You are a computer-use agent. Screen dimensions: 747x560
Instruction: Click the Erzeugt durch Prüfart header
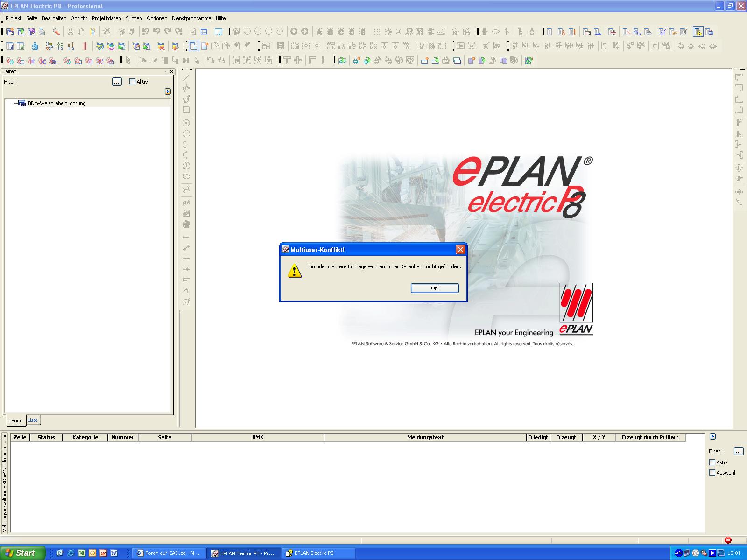(650, 437)
